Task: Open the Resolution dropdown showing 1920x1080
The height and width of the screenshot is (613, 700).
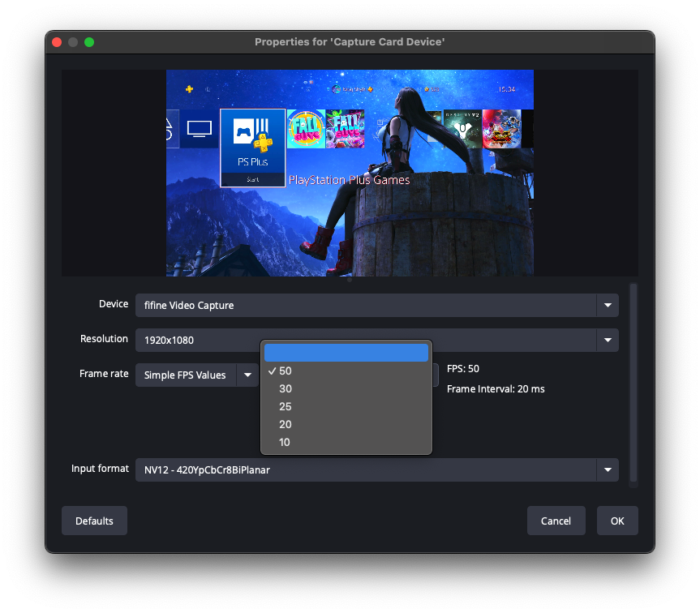Action: 377,340
